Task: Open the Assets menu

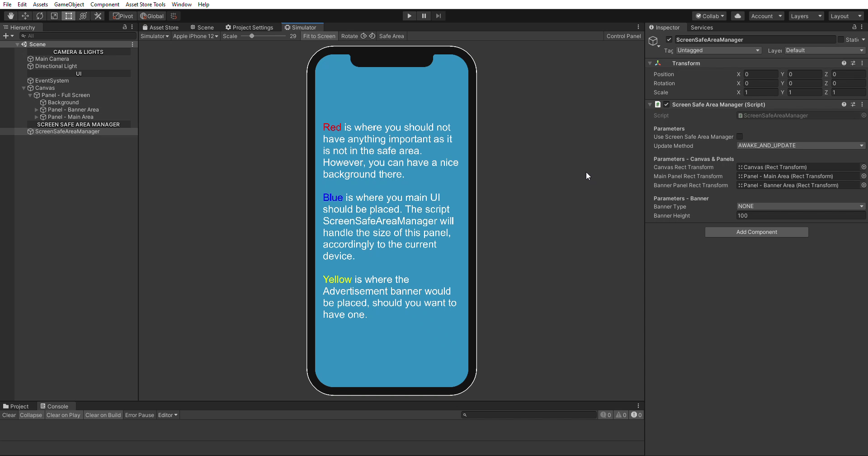Action: click(40, 5)
